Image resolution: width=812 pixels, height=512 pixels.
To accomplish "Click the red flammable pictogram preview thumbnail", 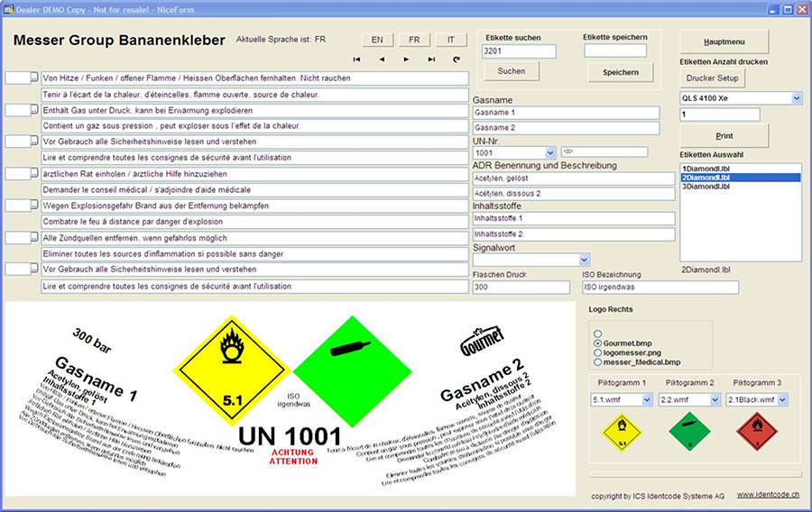I will pyautogui.click(x=757, y=432).
